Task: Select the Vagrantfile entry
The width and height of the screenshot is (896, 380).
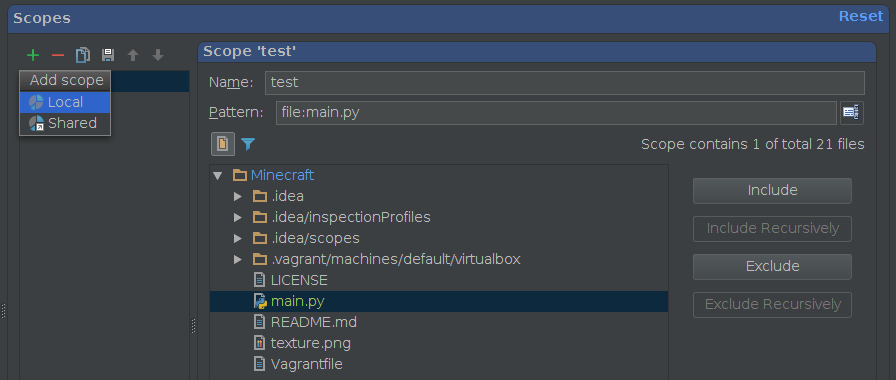Action: (x=439, y=364)
